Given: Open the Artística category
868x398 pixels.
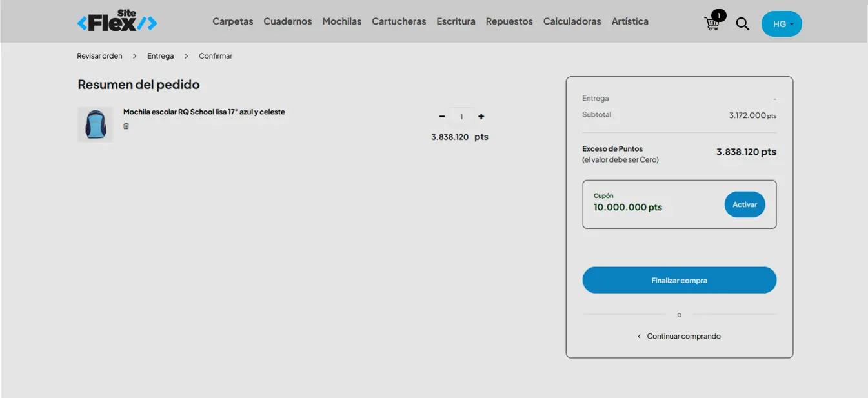Looking at the screenshot, I should 630,21.
